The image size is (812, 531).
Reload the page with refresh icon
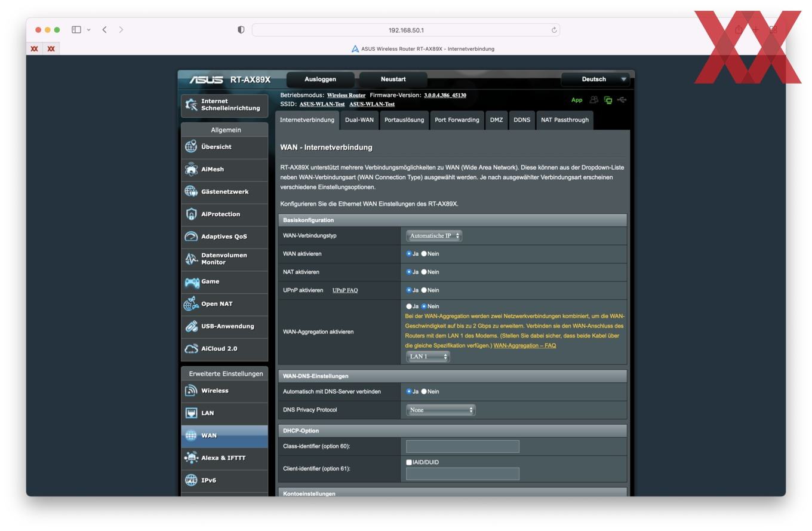click(x=554, y=30)
